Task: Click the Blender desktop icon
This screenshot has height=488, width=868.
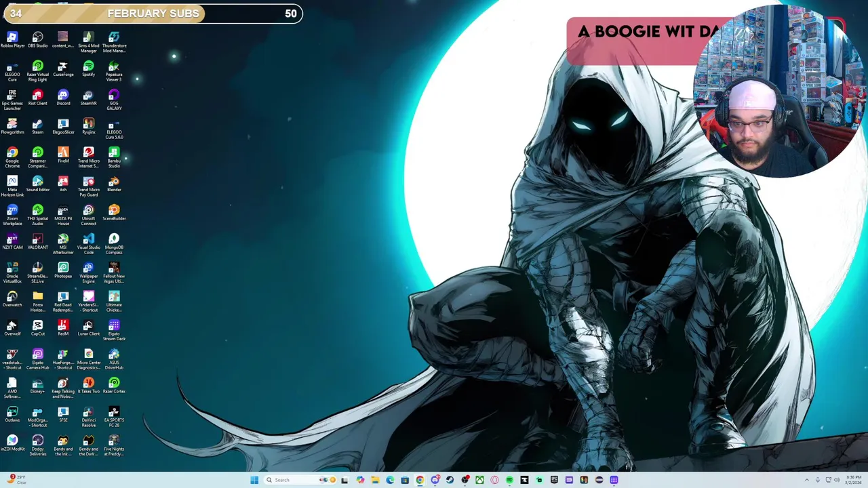Action: (114, 184)
